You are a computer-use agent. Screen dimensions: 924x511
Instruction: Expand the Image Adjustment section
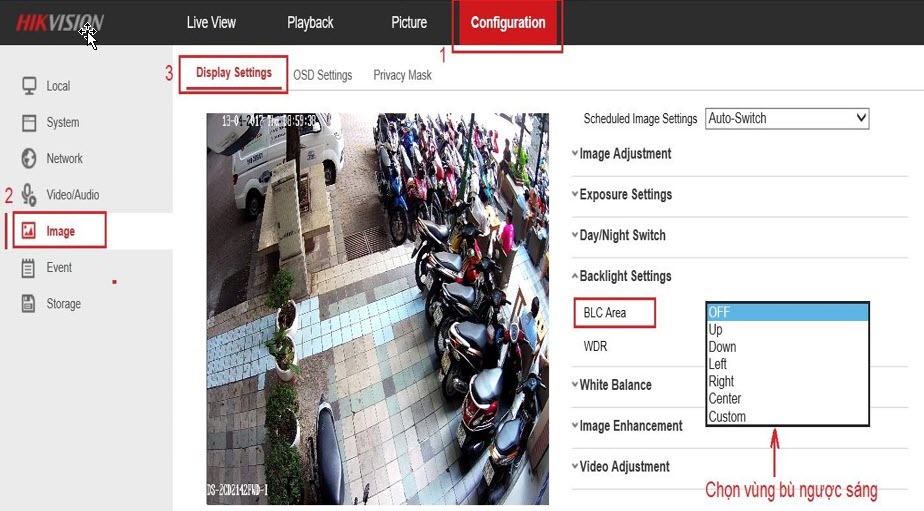pos(625,154)
